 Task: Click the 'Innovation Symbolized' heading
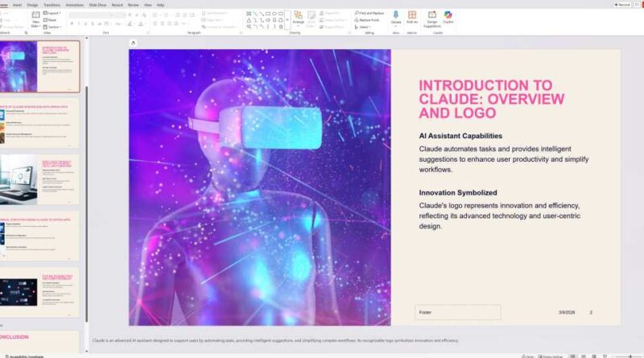point(458,192)
